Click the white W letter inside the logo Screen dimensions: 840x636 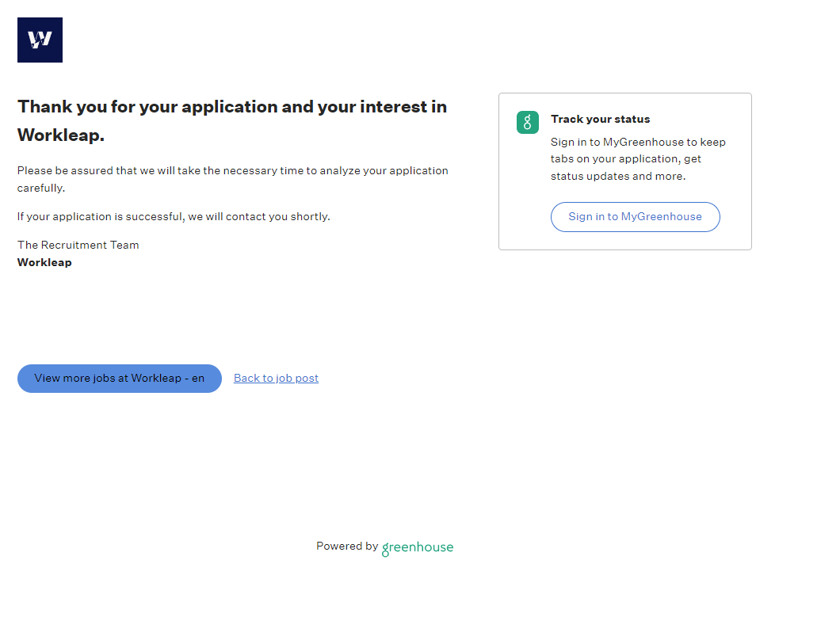[40, 40]
